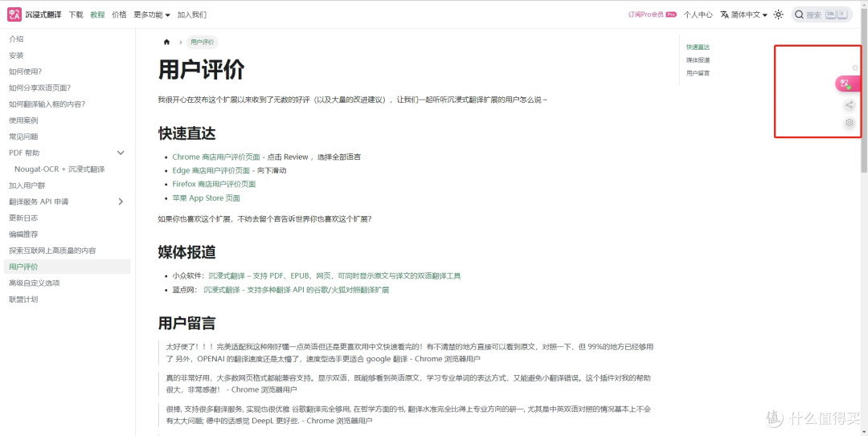
Task: Open Firefox 商店用户评价页面 link
Action: coord(214,184)
